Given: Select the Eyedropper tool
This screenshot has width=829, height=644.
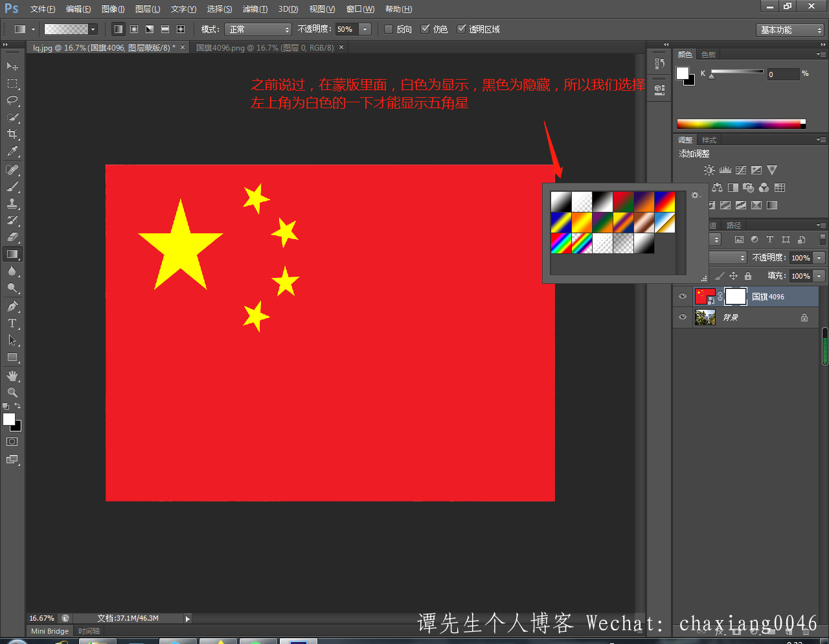Looking at the screenshot, I should (x=12, y=152).
